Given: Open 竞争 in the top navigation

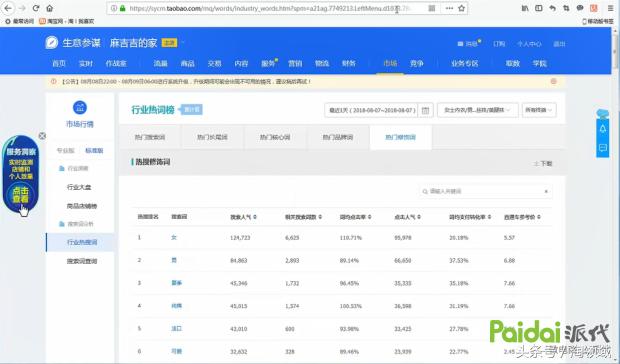Looking at the screenshot, I should pos(417,63).
